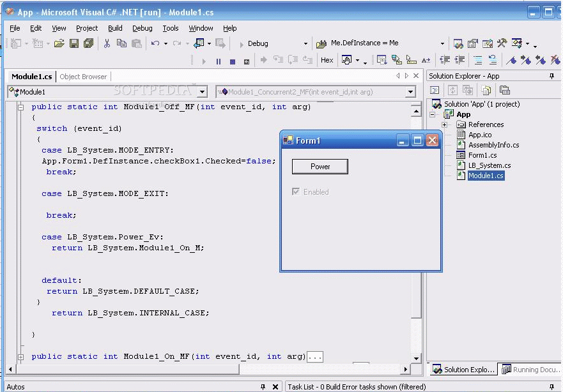Click the Navigate Backward icon

tap(199, 43)
